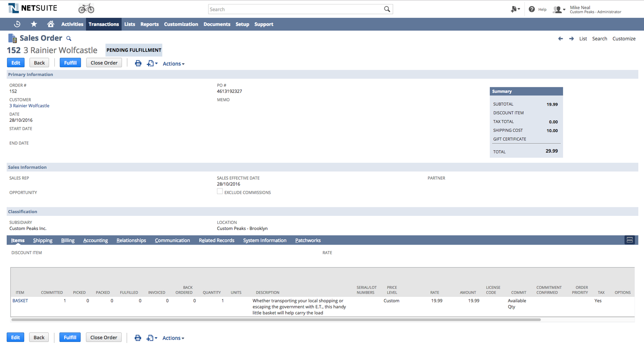The height and width of the screenshot is (348, 644).
Task: Go to the Home house icon
Action: tap(50, 24)
